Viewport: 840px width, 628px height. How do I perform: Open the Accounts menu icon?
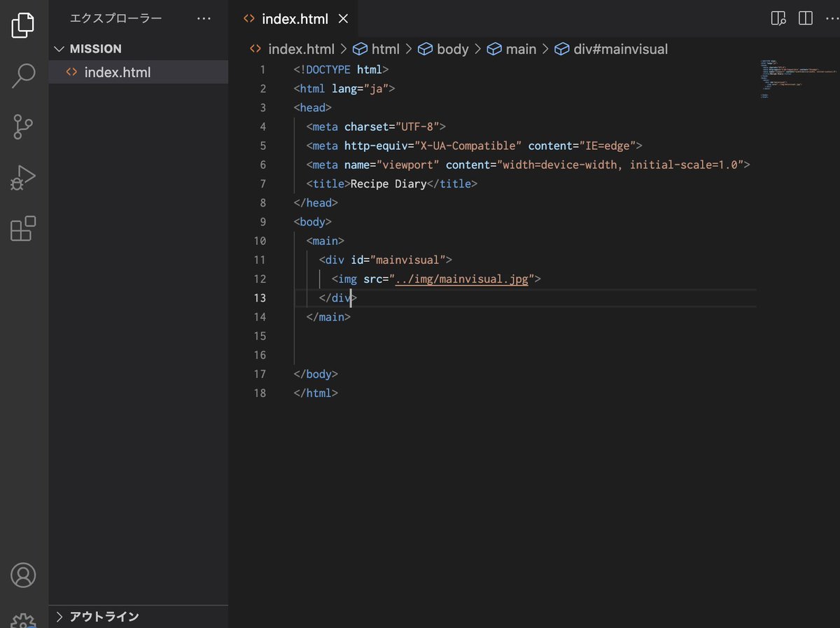pos(23,575)
